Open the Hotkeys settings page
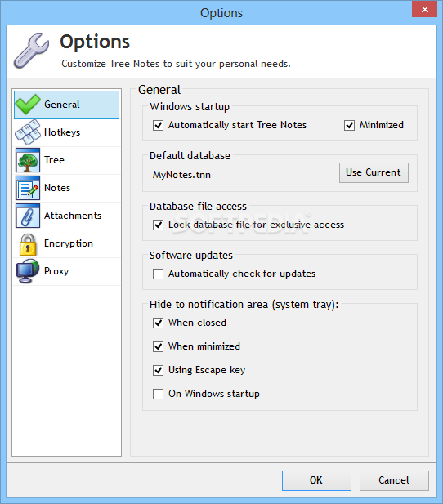 (66, 132)
